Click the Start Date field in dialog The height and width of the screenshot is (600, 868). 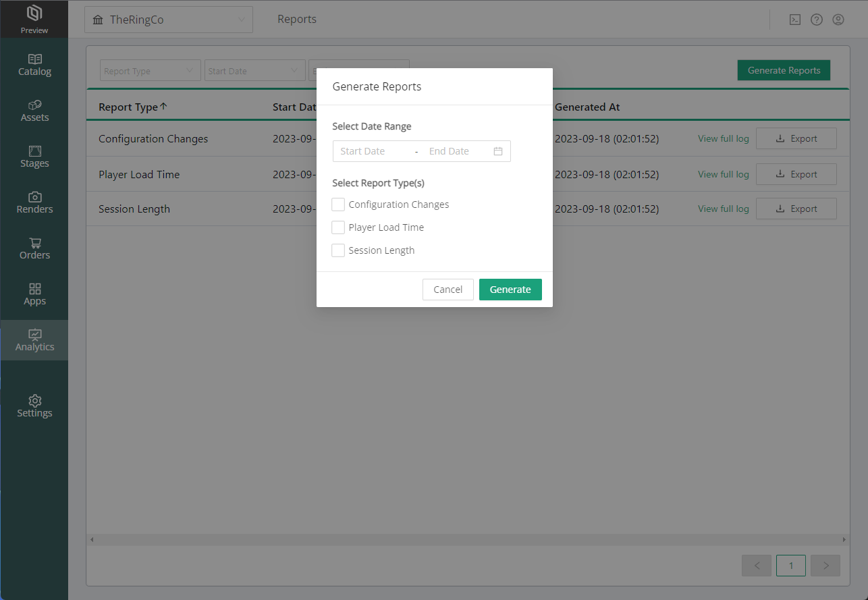point(373,151)
